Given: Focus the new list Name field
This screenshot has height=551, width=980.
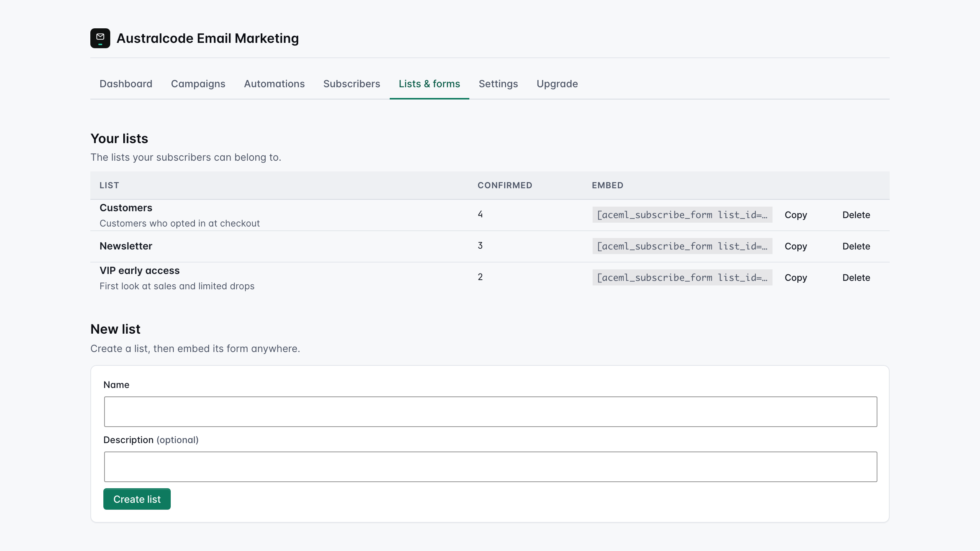Looking at the screenshot, I should 490,412.
